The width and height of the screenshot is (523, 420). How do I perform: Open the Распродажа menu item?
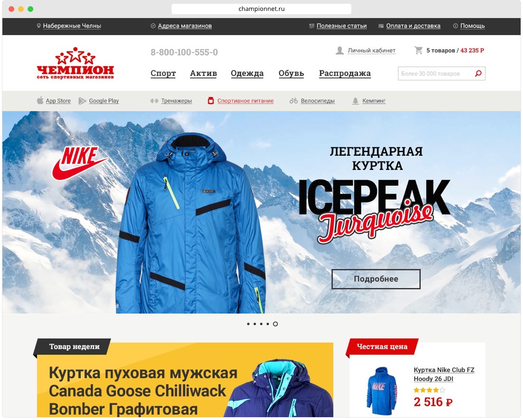[345, 73]
